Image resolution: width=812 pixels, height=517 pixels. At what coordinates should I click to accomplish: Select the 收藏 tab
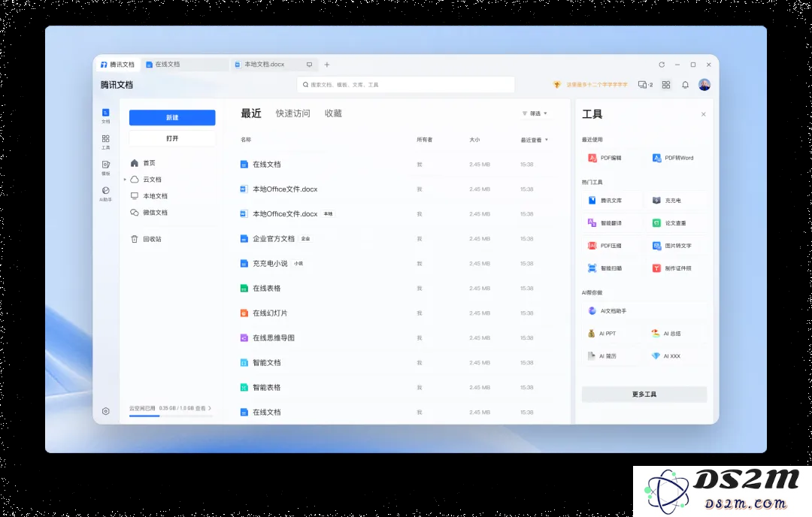point(334,113)
